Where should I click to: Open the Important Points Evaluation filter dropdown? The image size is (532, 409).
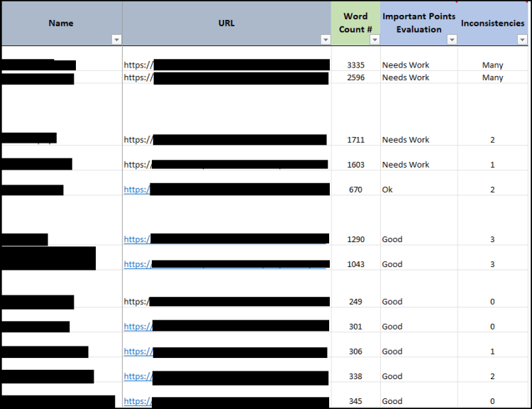click(452, 40)
